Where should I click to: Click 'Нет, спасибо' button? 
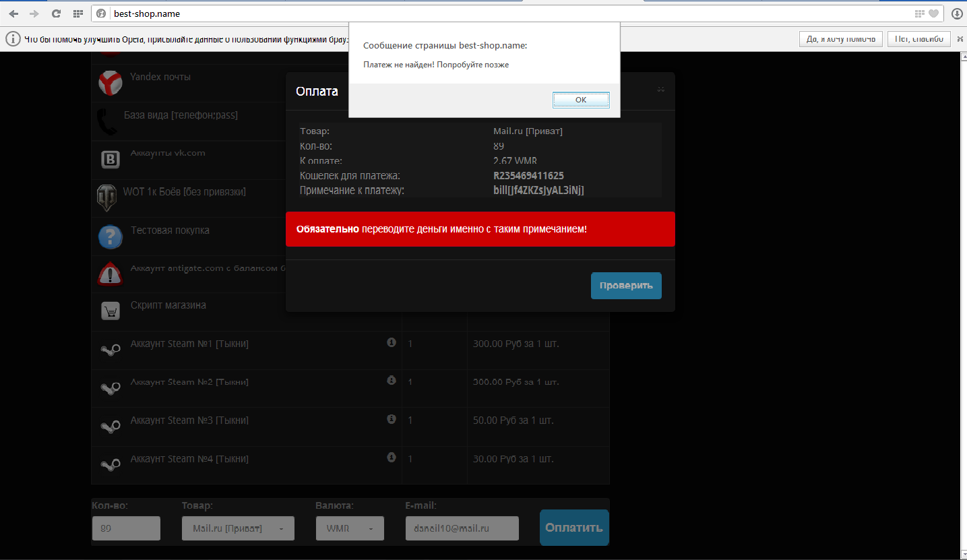[x=919, y=39]
